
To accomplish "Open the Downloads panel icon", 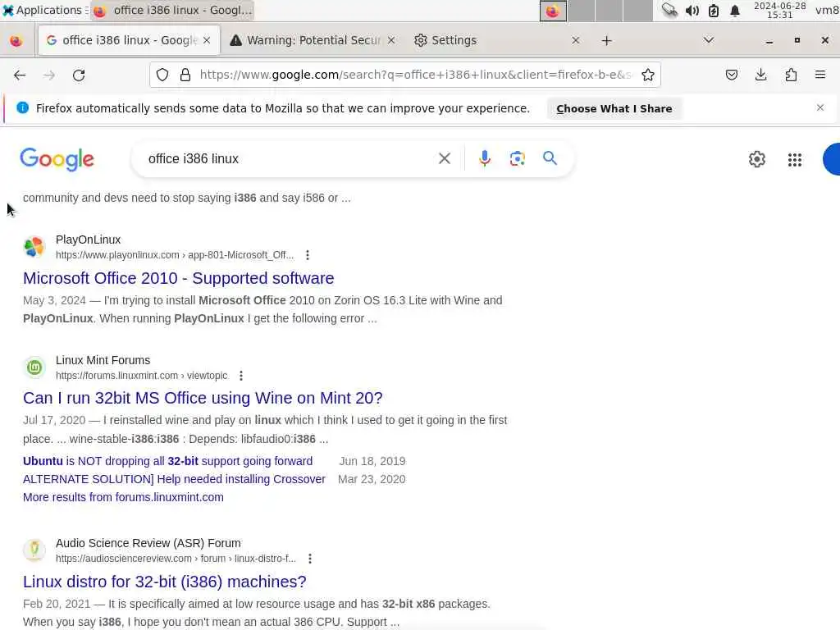I will coord(760,75).
